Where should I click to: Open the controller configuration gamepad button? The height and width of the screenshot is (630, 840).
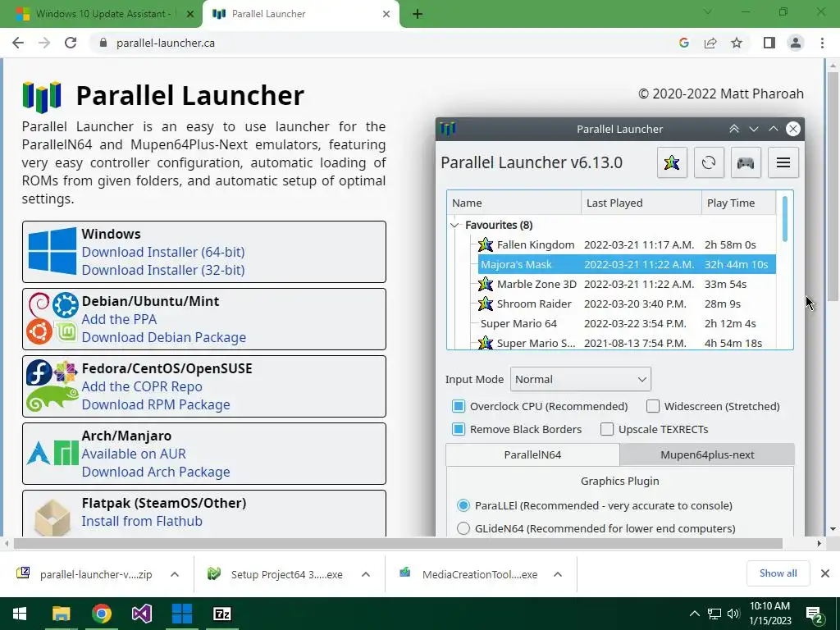pos(746,162)
